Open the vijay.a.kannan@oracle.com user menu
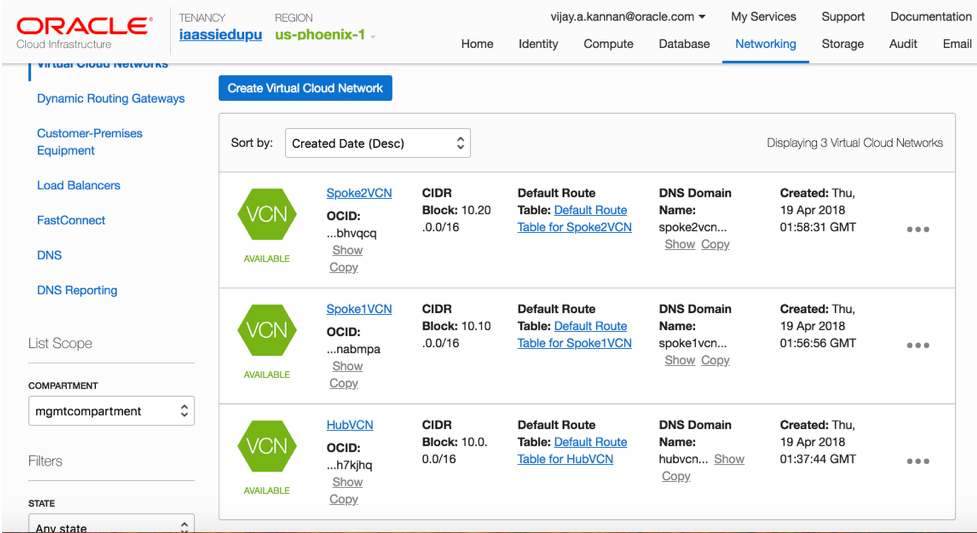The height and width of the screenshot is (533, 977). pyautogui.click(x=627, y=17)
